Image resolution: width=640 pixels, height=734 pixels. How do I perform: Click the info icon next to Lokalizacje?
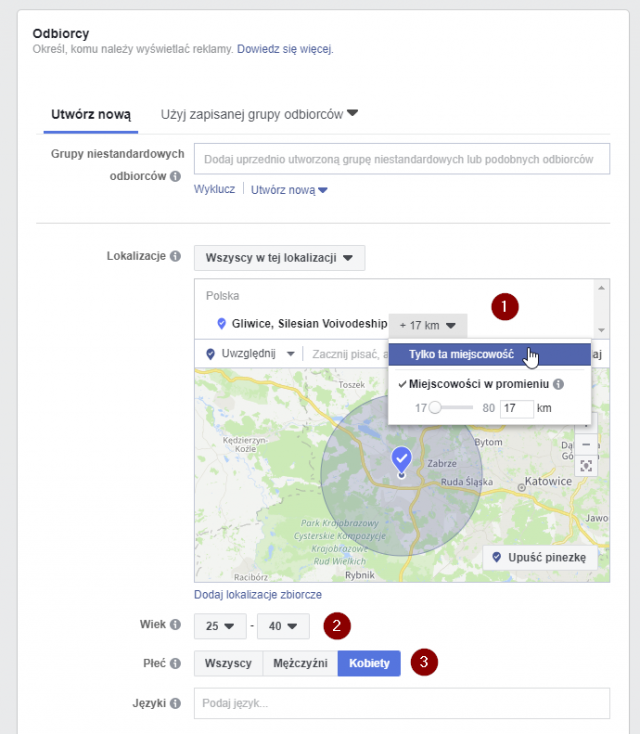[x=175, y=257]
